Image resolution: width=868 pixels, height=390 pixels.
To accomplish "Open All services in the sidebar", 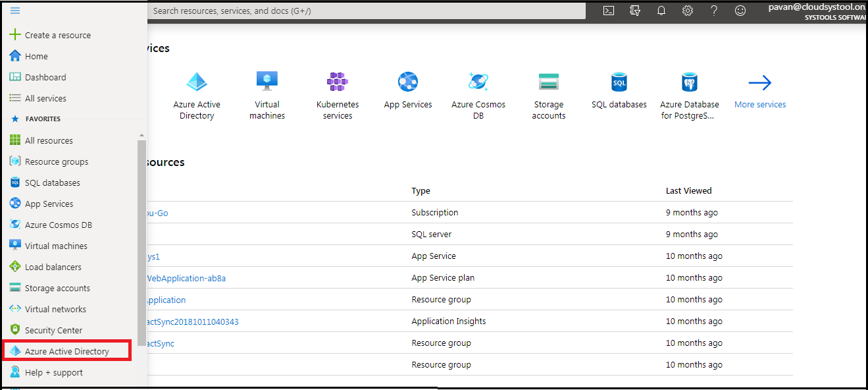I will [38, 98].
